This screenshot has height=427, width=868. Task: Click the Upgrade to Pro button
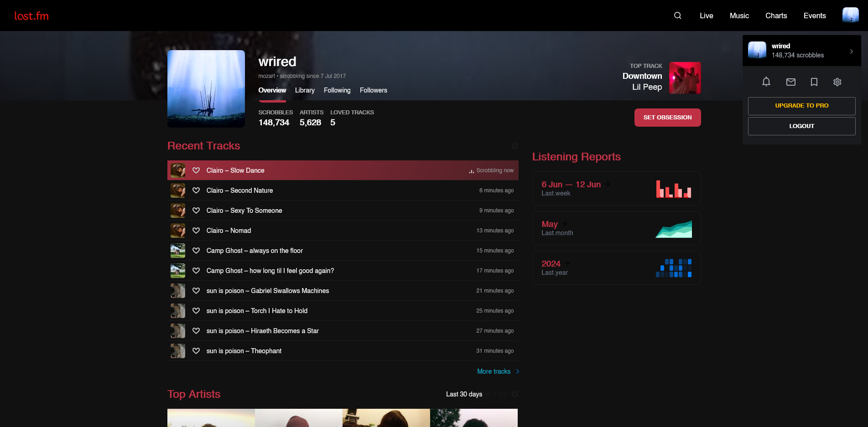[802, 106]
